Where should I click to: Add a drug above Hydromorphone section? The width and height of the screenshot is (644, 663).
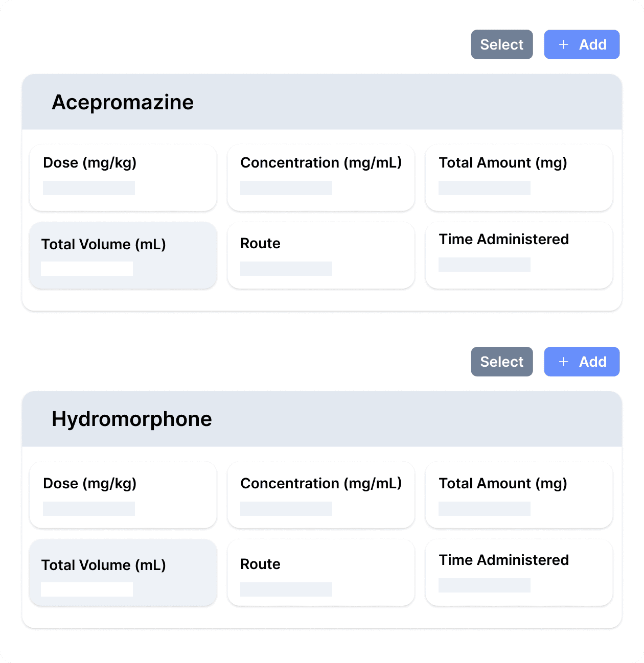pos(582,362)
